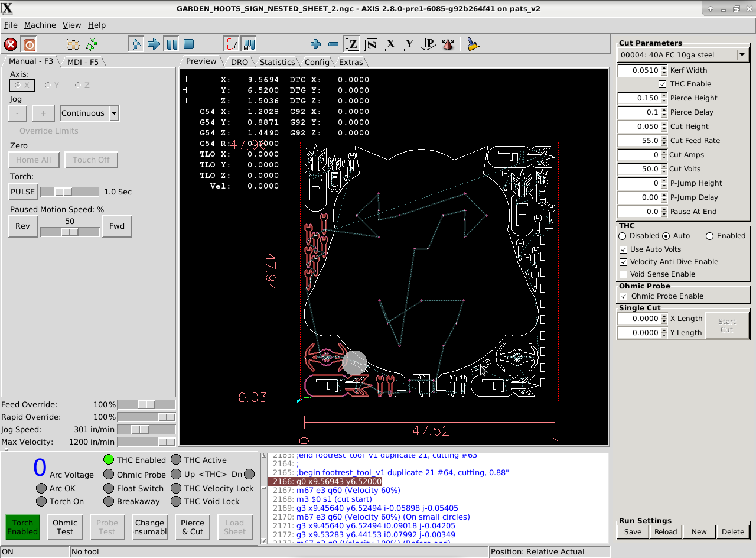Switch to MDI - F5 tab
Screen dimensions: 756x558
tap(83, 61)
